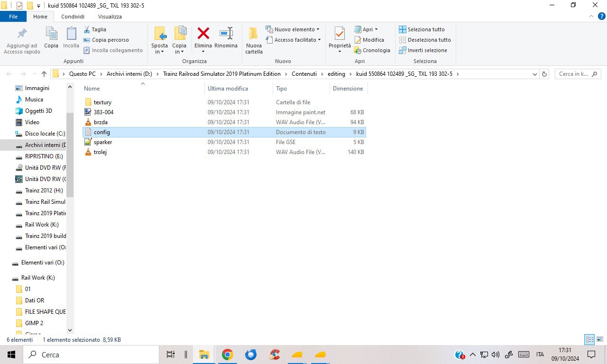Click the navigation pane scrollbar
This screenshot has width=607, height=364.
coord(70,209)
